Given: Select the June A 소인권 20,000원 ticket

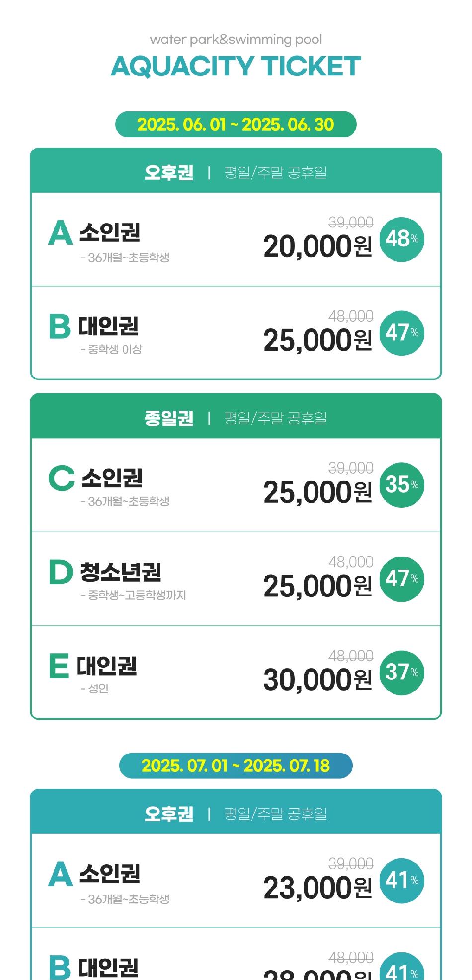Looking at the screenshot, I should pyautogui.click(x=236, y=239).
